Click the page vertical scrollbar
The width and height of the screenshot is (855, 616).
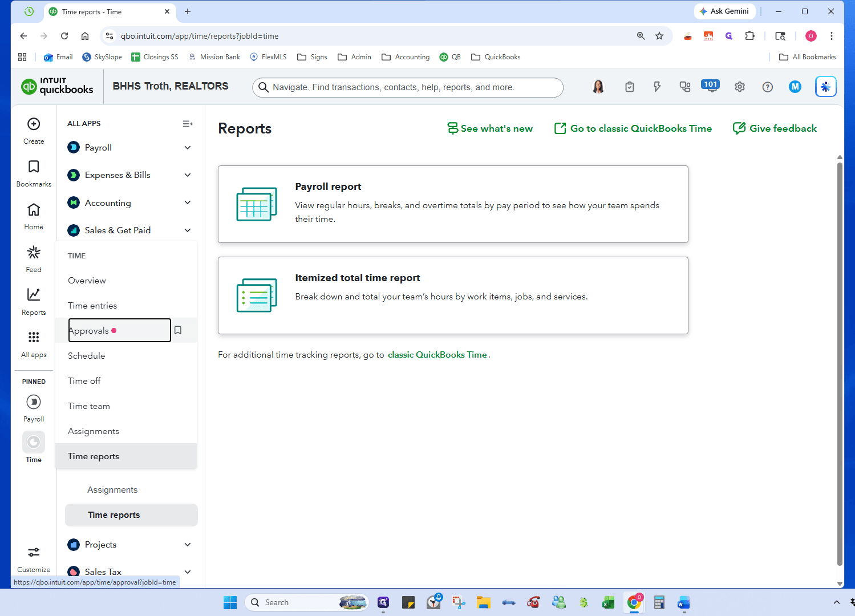pyautogui.click(x=840, y=365)
